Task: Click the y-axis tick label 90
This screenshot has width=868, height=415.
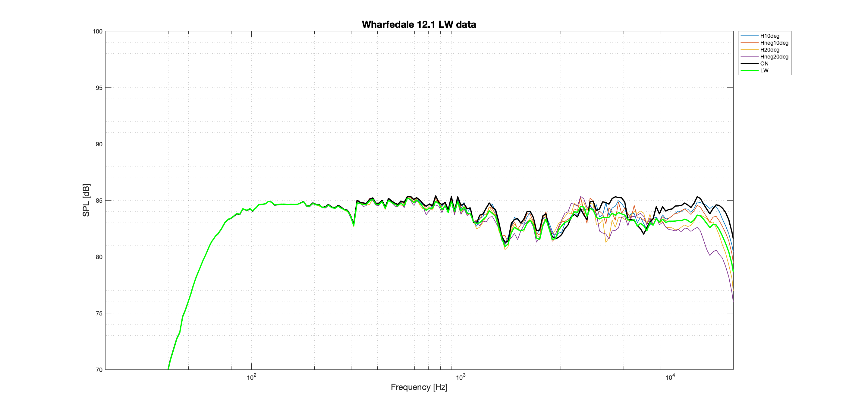Action: (99, 144)
